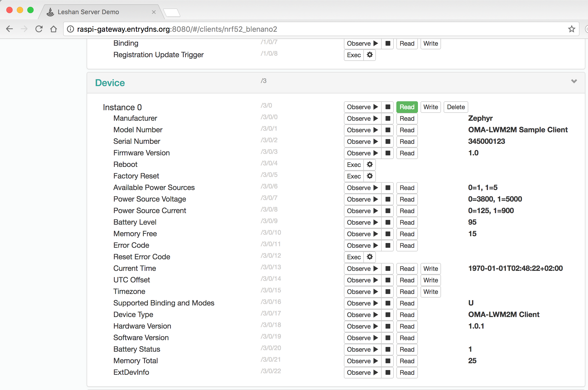This screenshot has width=588, height=390.
Task: Read the Serial Number resource
Action: coord(407,142)
